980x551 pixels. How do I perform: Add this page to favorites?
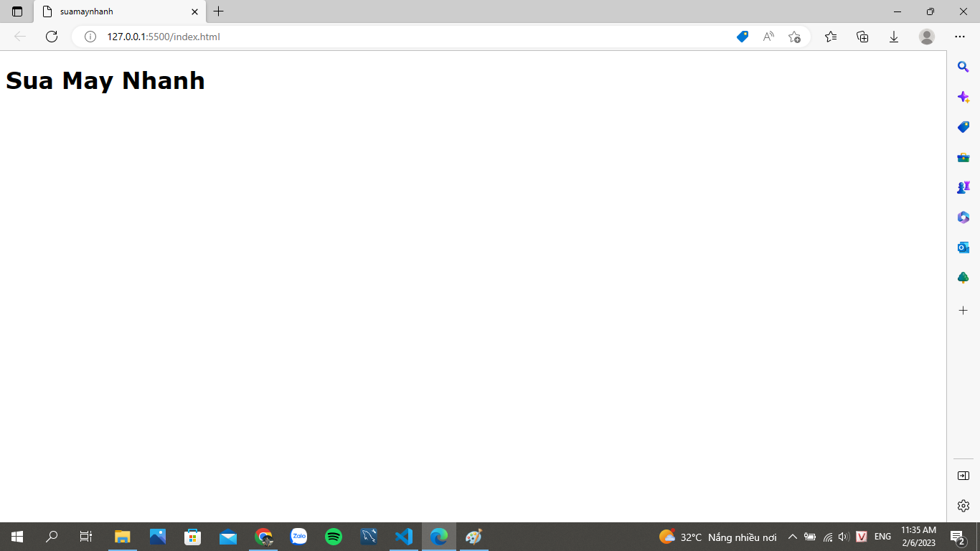[x=794, y=37]
